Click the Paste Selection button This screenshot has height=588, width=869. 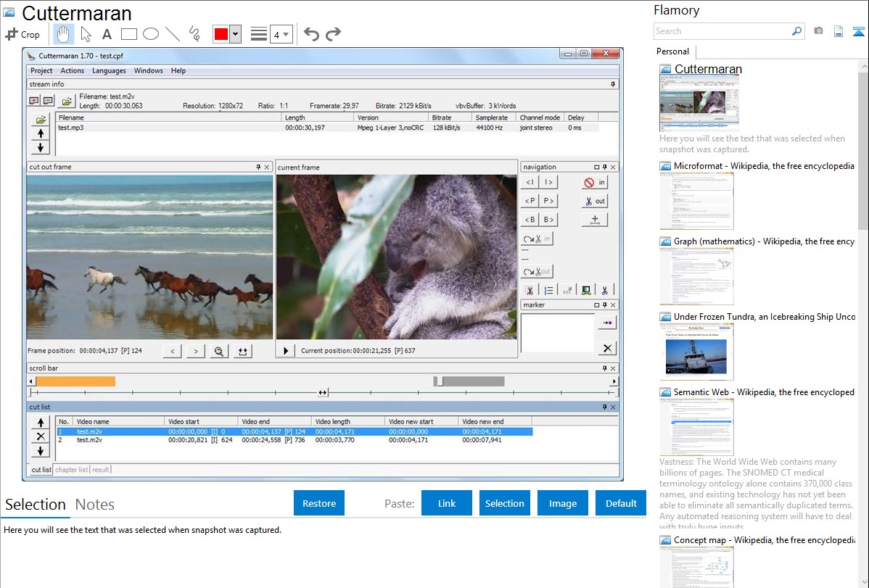pyautogui.click(x=504, y=503)
